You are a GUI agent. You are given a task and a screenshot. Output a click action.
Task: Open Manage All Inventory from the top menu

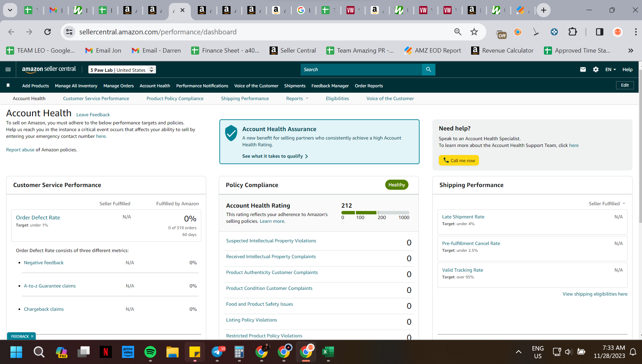click(x=76, y=86)
